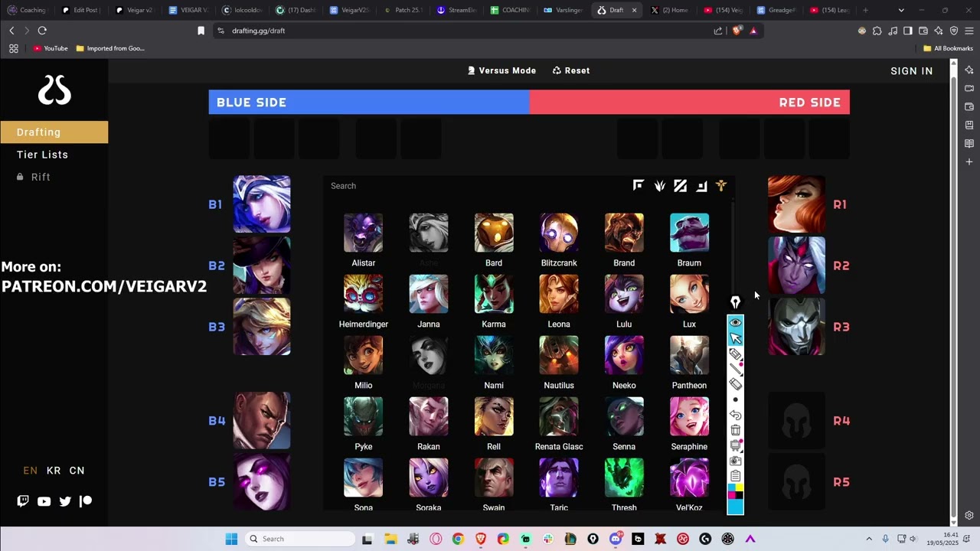Reload the drafting.gg page
Screen dimensions: 980x551
click(x=42, y=31)
